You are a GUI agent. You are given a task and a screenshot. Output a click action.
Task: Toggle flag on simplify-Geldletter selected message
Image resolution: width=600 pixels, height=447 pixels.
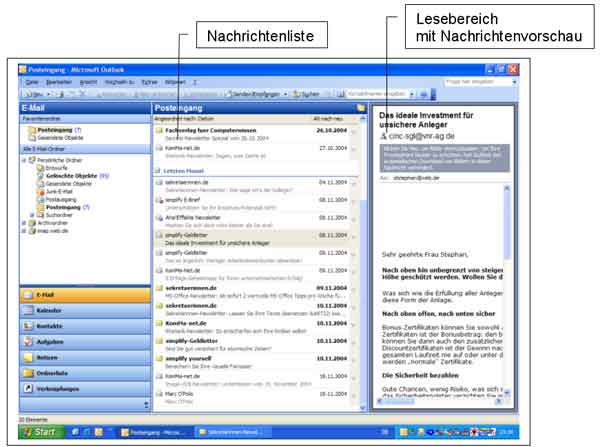[353, 238]
